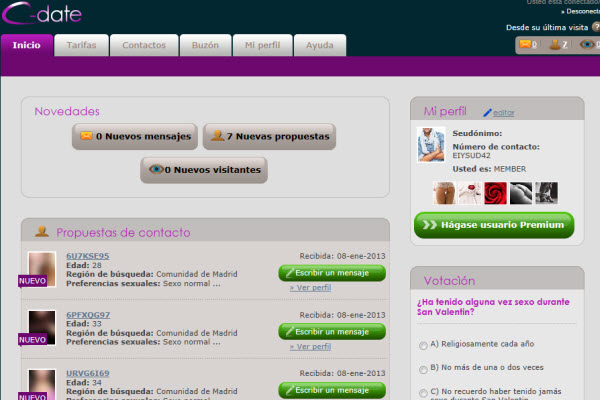Image resolution: width=600 pixels, height=400 pixels.
Task: Open the second gallery thumbnail with red dot
Action: coord(470,193)
